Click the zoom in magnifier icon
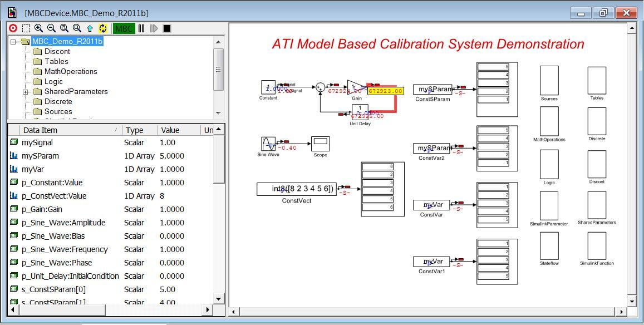Screen dimensions: 644x325 click(x=38, y=28)
